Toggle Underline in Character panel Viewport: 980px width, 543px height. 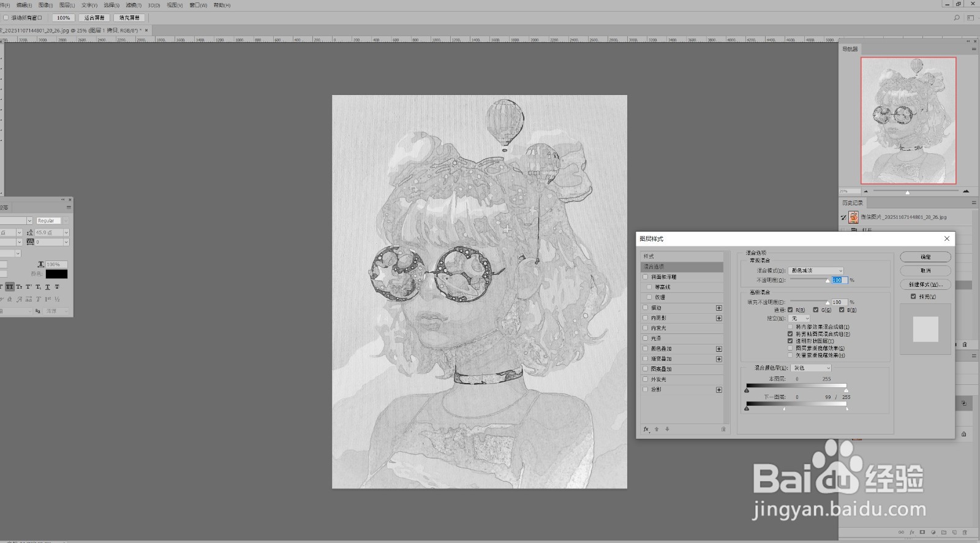(47, 287)
